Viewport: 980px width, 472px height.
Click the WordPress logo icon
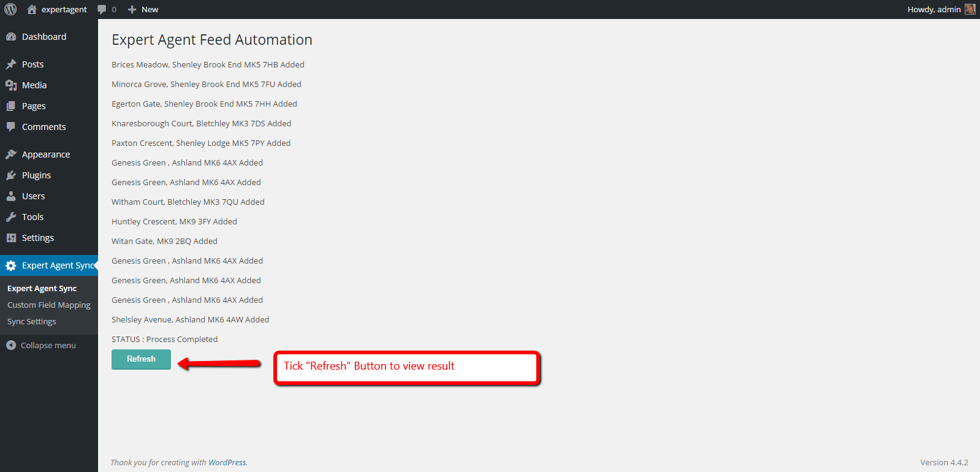pyautogui.click(x=10, y=9)
